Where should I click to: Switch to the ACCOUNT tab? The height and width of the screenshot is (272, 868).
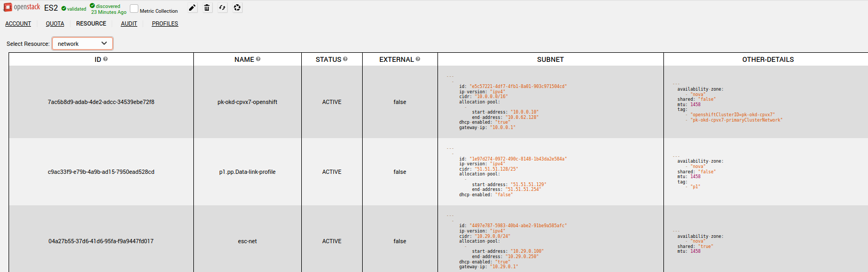click(x=18, y=23)
